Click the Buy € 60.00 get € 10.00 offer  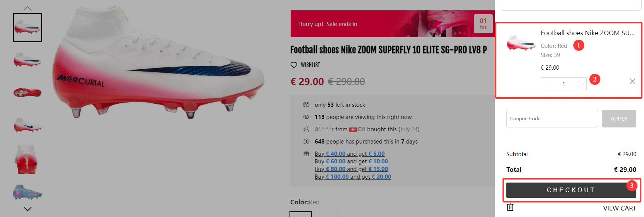tap(351, 162)
